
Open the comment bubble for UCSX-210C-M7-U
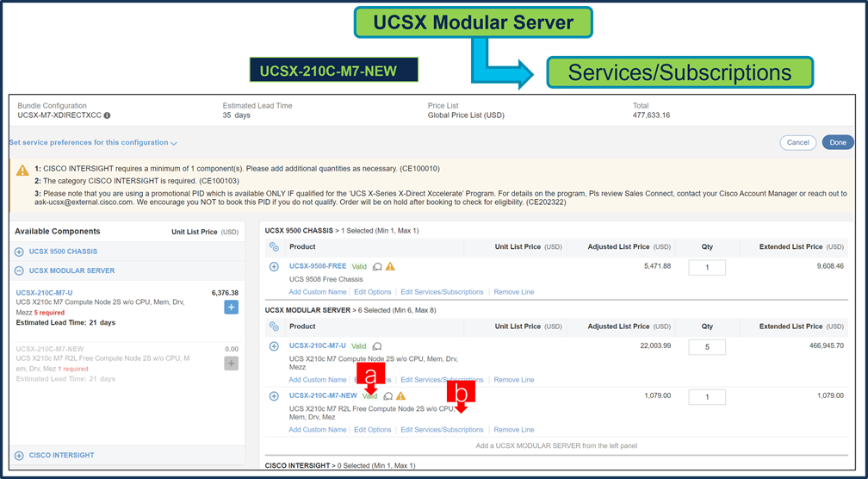click(x=377, y=346)
